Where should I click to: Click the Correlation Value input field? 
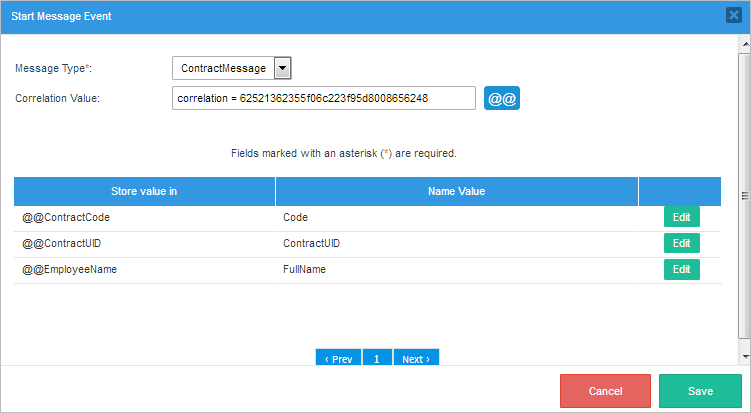(323, 98)
